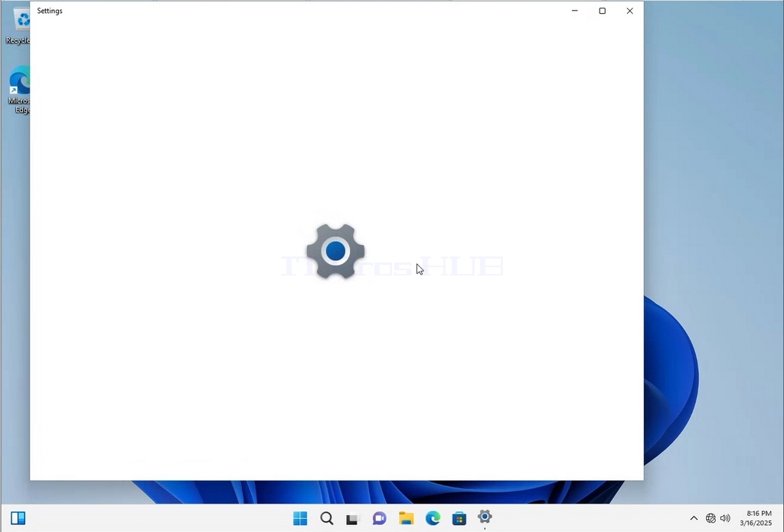Close the Settings window

[630, 11]
